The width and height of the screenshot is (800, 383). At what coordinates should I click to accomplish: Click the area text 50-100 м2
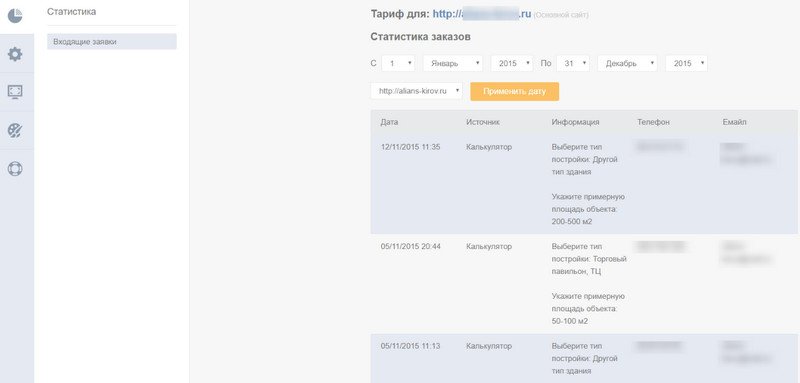pyautogui.click(x=570, y=321)
